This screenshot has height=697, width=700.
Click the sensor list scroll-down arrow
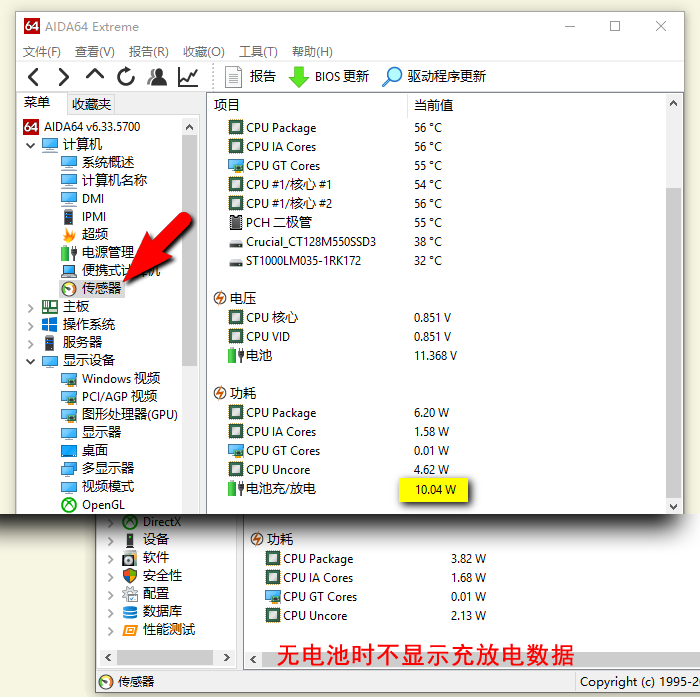[674, 506]
